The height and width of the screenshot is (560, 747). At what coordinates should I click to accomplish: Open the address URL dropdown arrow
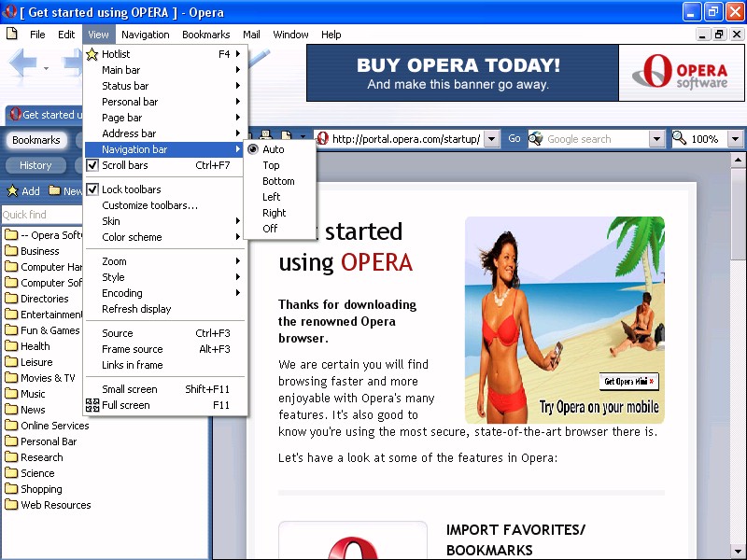click(x=492, y=139)
